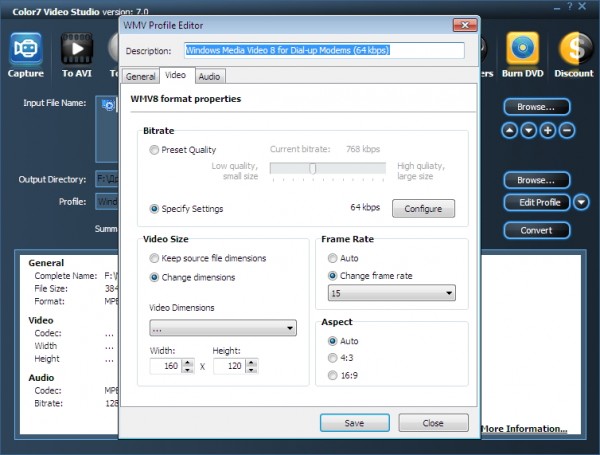Click the minus remove-file icon
Screen dimensions: 600x455
pos(567,131)
